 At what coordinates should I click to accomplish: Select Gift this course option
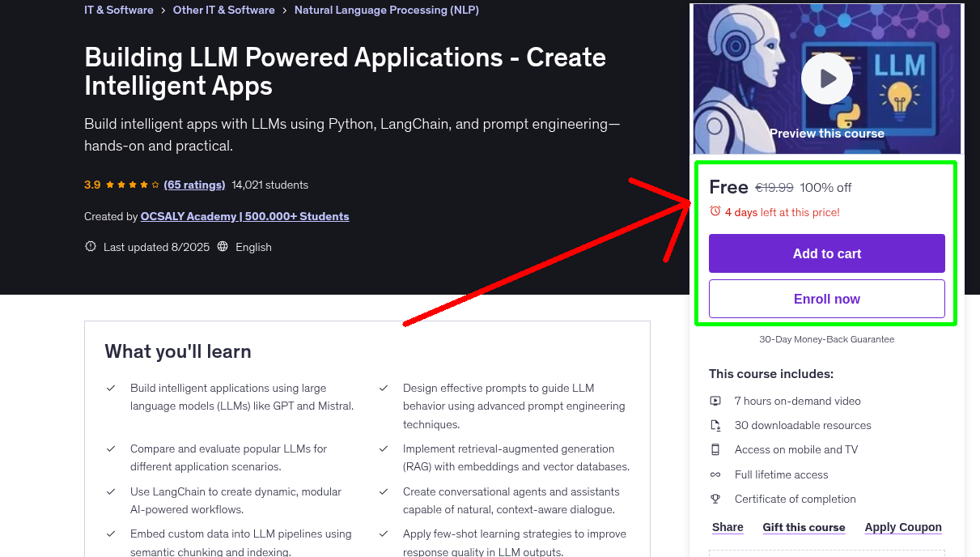coord(804,527)
